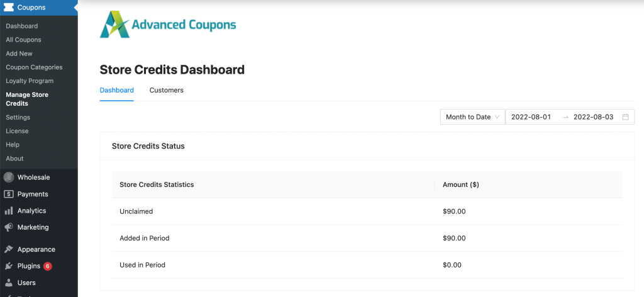Click the start date 2022-08-01 field
The height and width of the screenshot is (297, 644).
tap(531, 116)
